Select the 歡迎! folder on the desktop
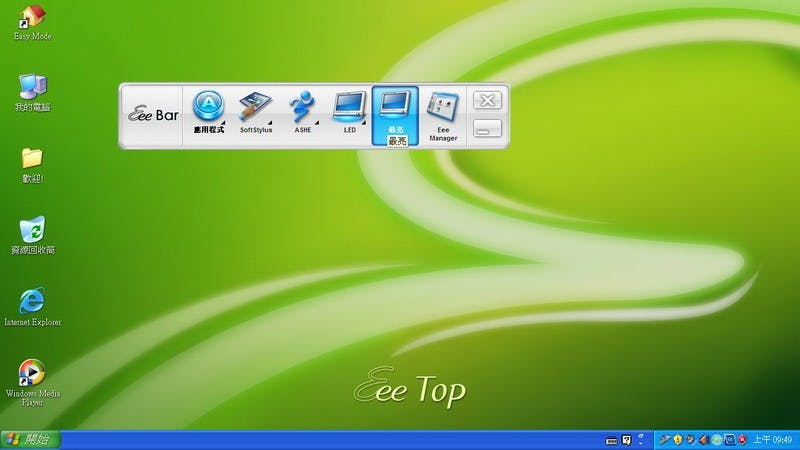Viewport: 800px width, 450px height. 32,165
